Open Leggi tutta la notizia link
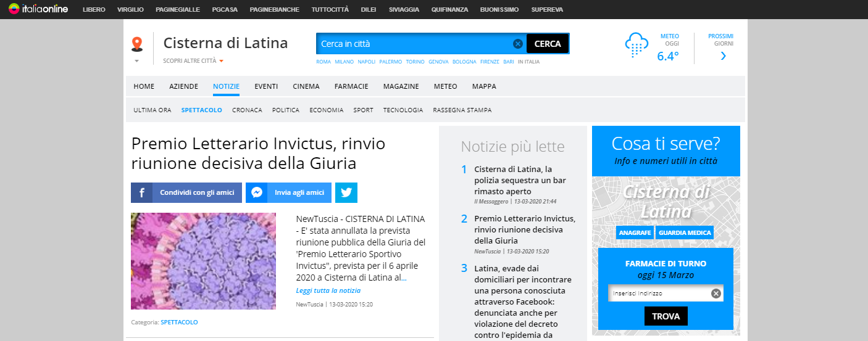Viewport: 868px width, 341px height. (x=328, y=290)
